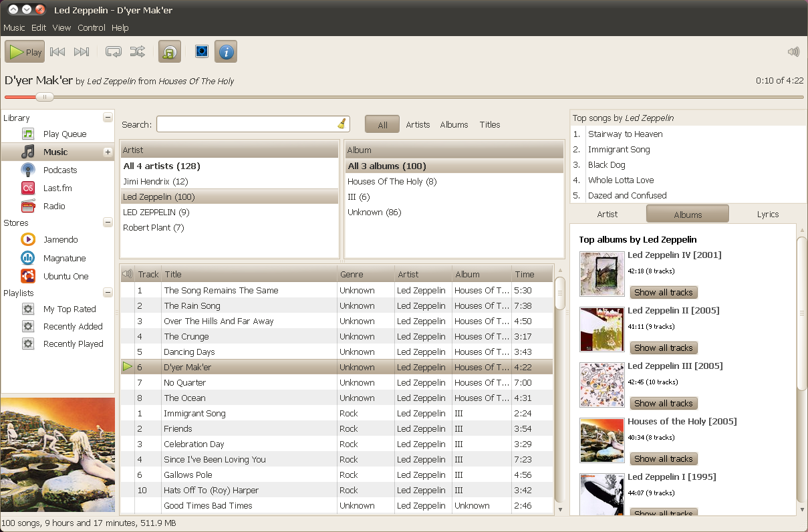Show all tracks for Led Zeppelin IV
808x532 pixels.
point(664,292)
